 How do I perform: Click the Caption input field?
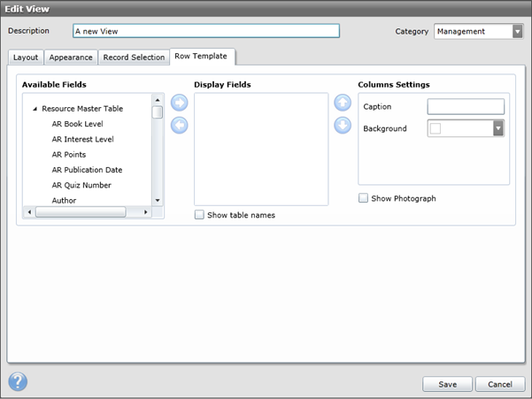[x=466, y=107]
